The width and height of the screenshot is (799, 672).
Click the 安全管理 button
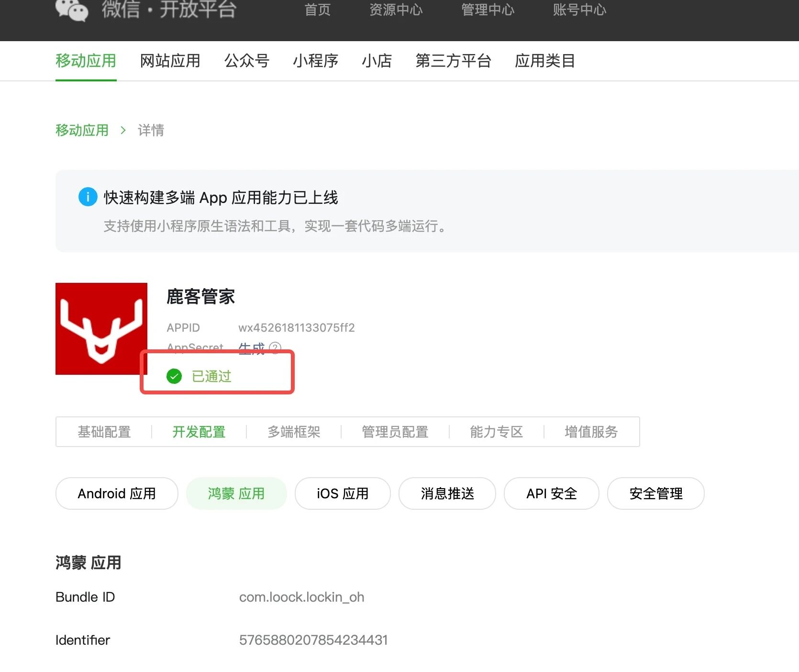click(656, 493)
